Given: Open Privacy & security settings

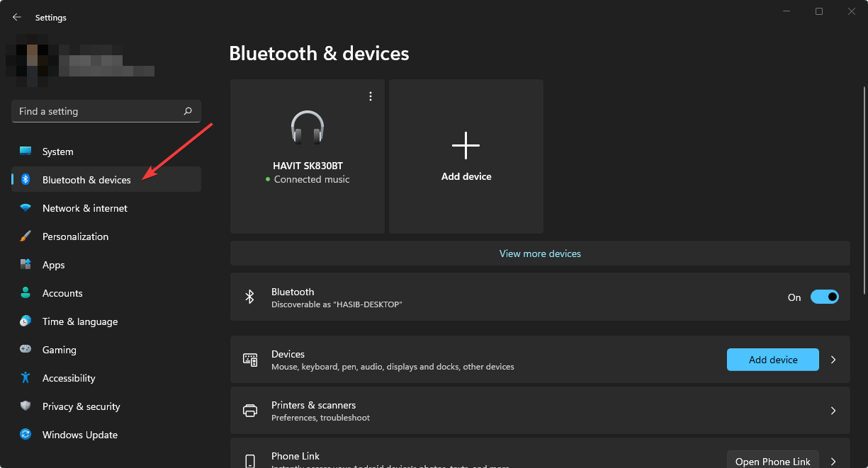Looking at the screenshot, I should 106,406.
